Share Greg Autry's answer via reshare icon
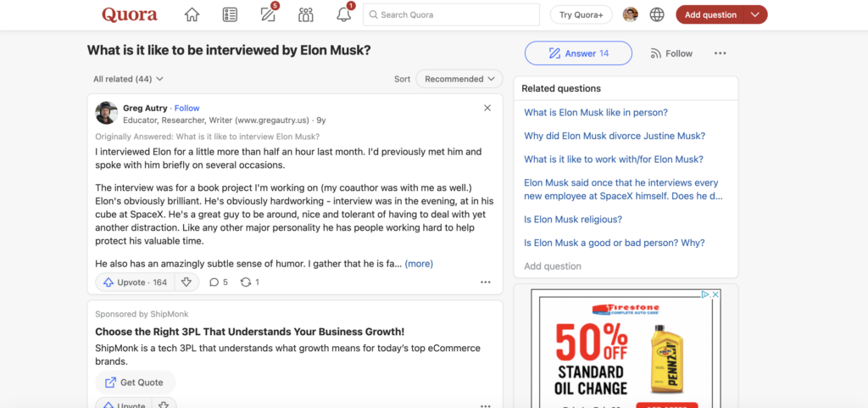868x408 pixels. click(250, 282)
